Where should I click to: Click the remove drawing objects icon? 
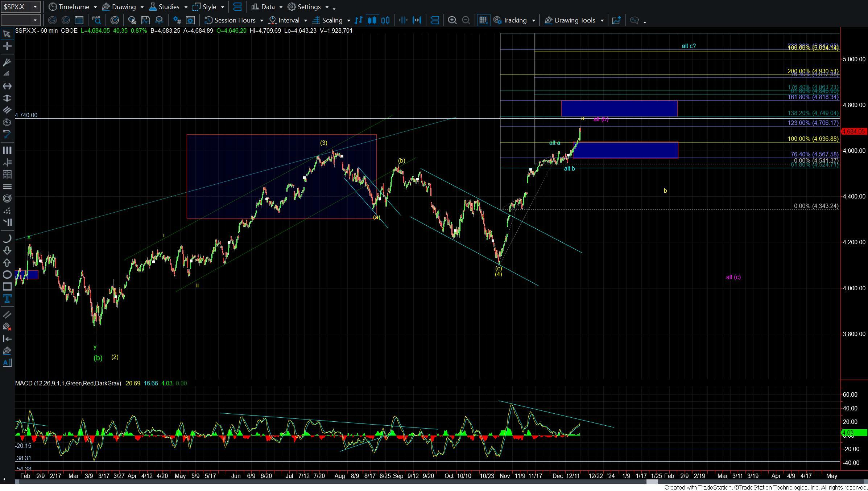point(7,327)
